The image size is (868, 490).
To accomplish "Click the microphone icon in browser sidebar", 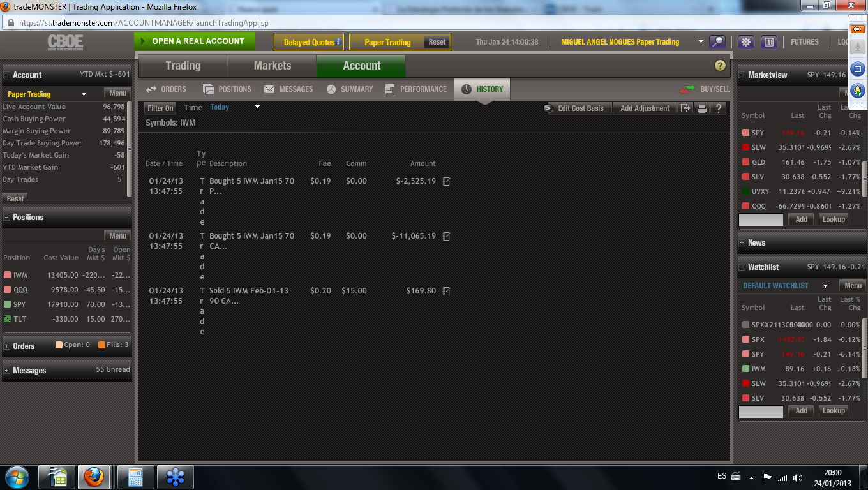I will (x=858, y=48).
